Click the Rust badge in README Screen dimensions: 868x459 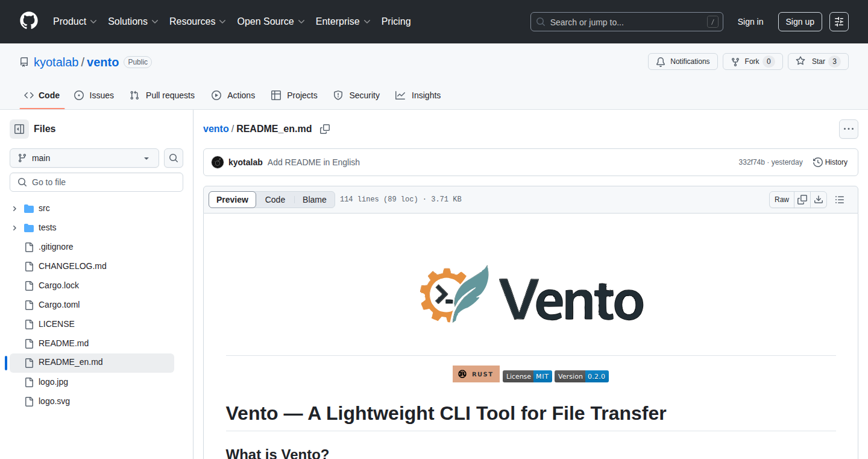pos(476,374)
